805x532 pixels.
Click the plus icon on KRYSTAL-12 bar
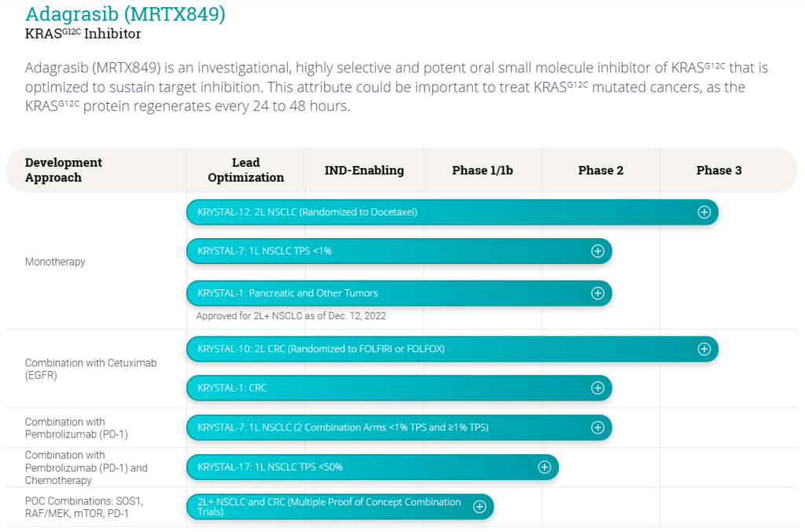pos(704,212)
